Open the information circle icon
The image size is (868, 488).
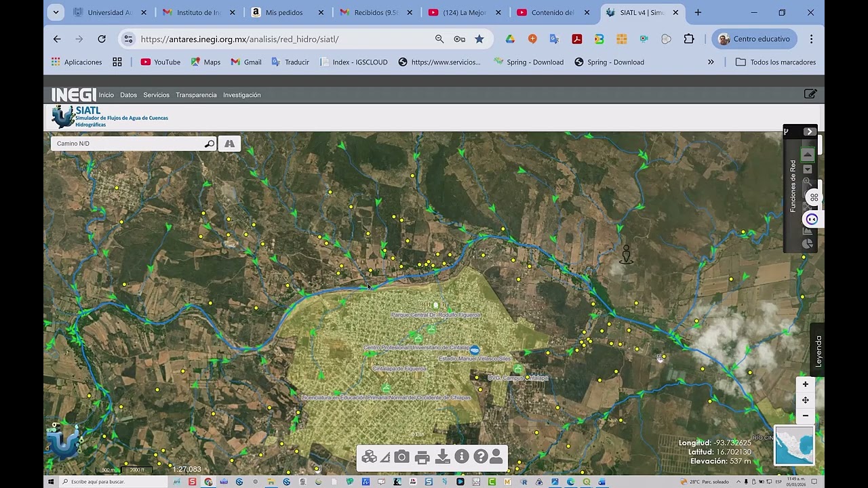click(x=462, y=457)
